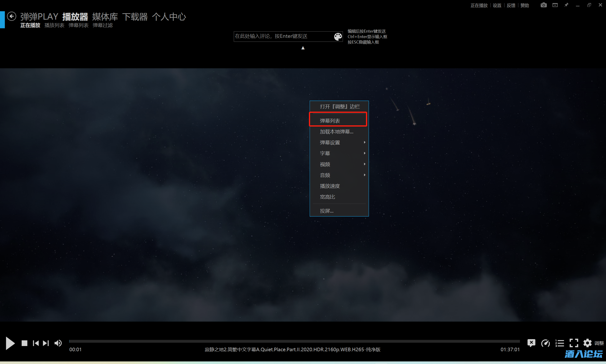Click the play button
This screenshot has height=364, width=606.
10,343
